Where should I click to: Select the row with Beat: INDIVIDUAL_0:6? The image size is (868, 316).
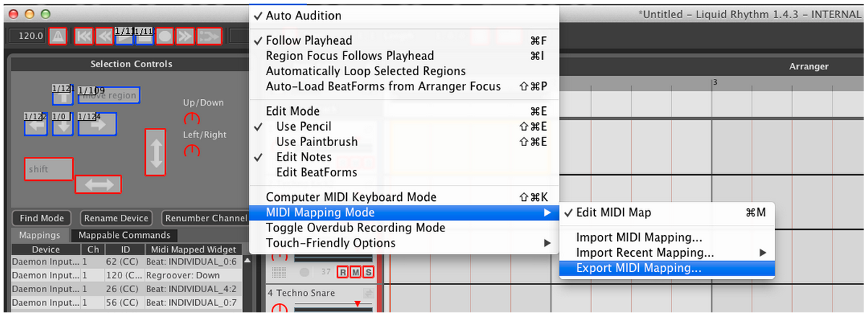[125, 262]
